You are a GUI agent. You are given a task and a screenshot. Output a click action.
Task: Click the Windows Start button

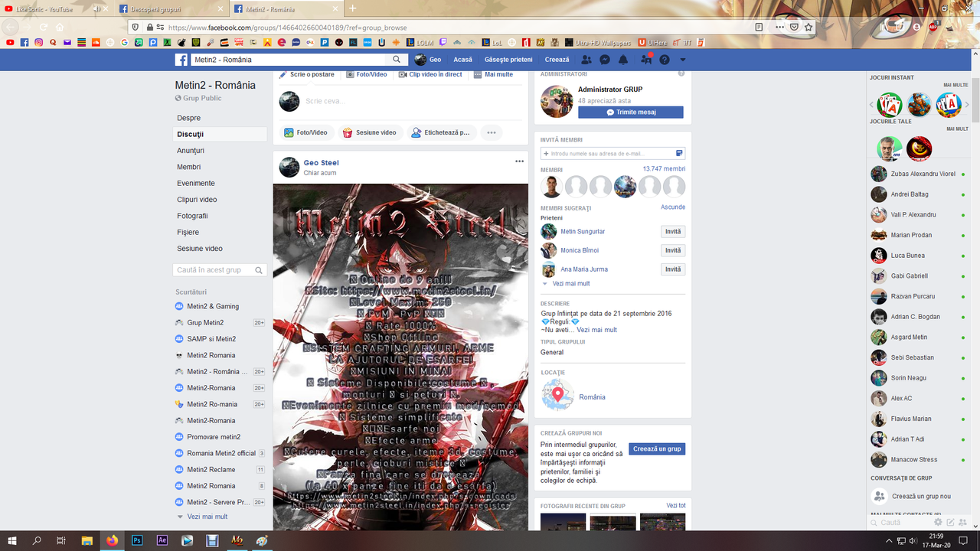[x=12, y=540]
